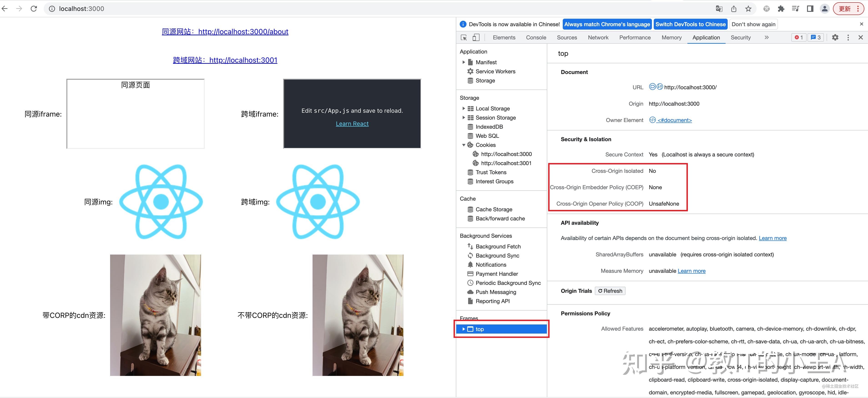Bookmark this page with star icon
This screenshot has width=868, height=398.
tap(748, 9)
